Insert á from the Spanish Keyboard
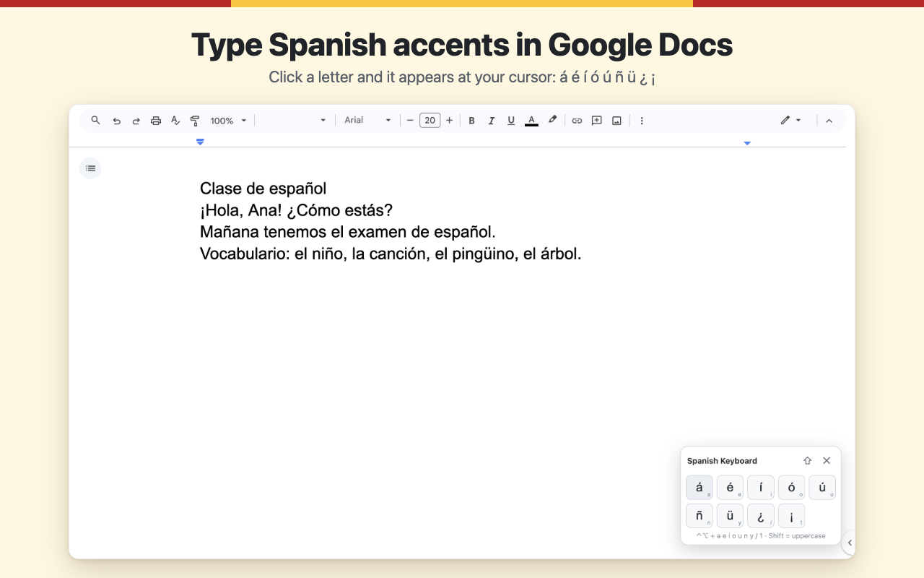The height and width of the screenshot is (578, 924). [x=699, y=488]
